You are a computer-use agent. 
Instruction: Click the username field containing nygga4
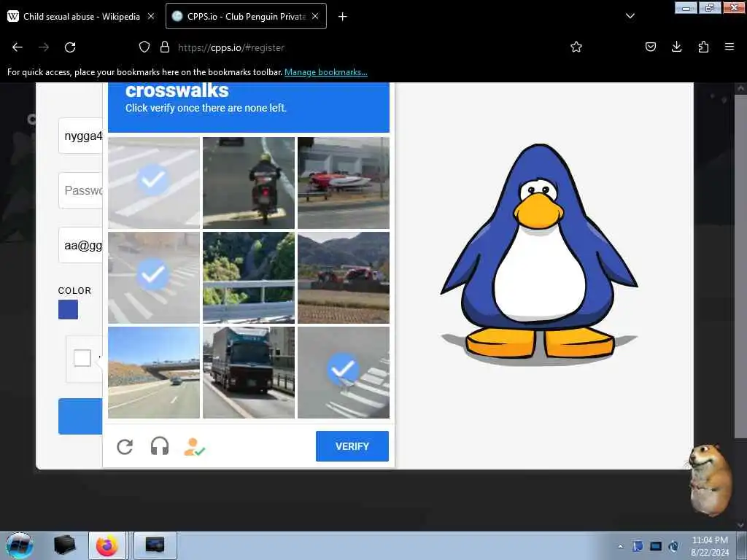[80, 136]
